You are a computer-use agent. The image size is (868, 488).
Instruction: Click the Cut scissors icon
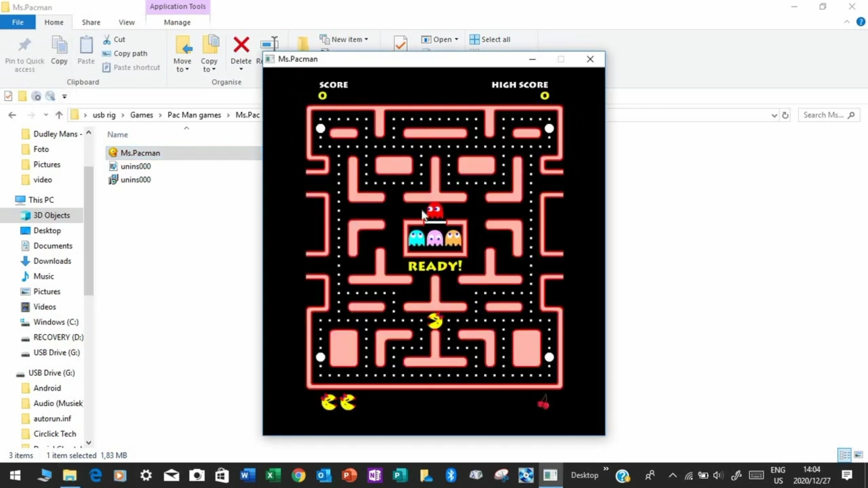click(x=107, y=40)
